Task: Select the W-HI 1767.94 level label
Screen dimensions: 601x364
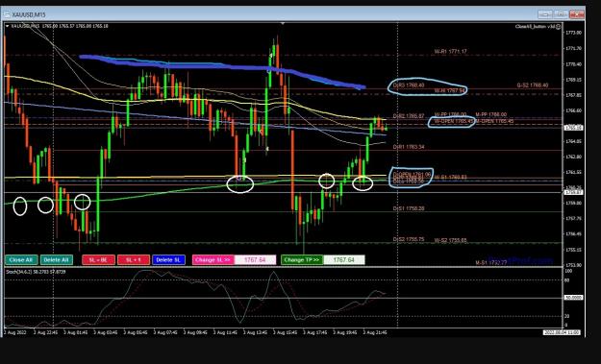Action: click(x=450, y=90)
